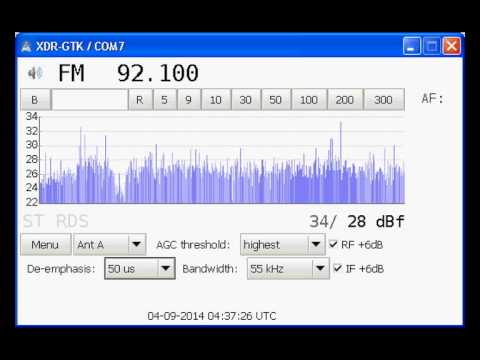
Task: Open the Bandwidth dropdown showing 55 kHz
Action: click(288, 268)
